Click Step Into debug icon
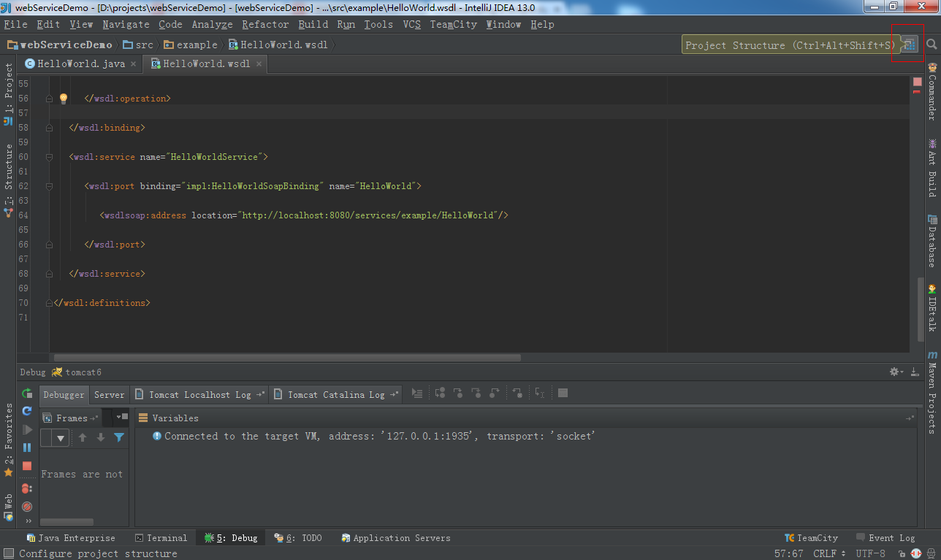Viewport: 941px width, 560px height. click(x=458, y=394)
